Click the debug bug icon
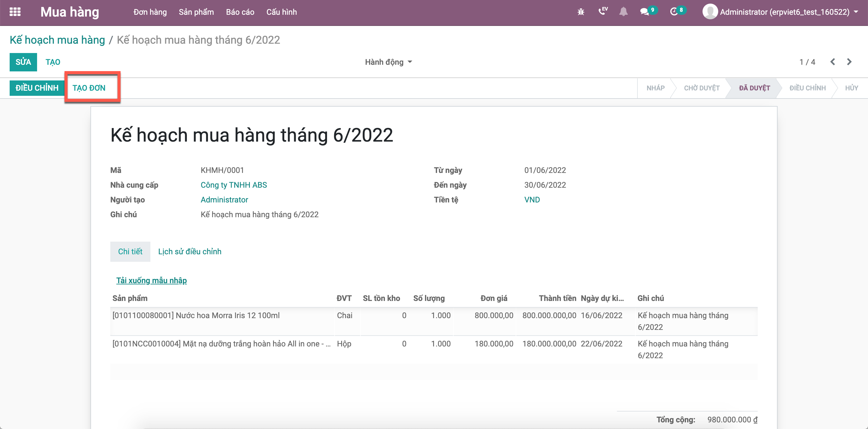This screenshot has height=429, width=868. [x=580, y=12]
